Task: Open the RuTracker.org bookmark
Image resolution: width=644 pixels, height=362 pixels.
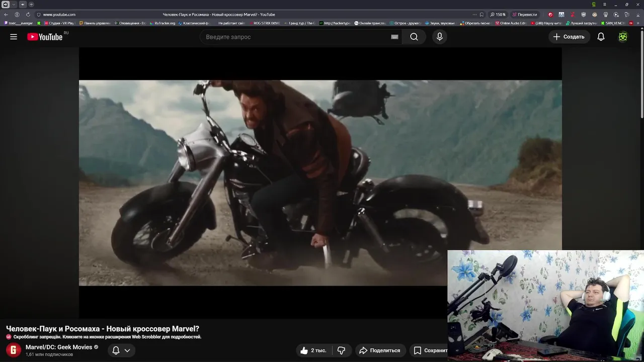Action: pos(162,23)
